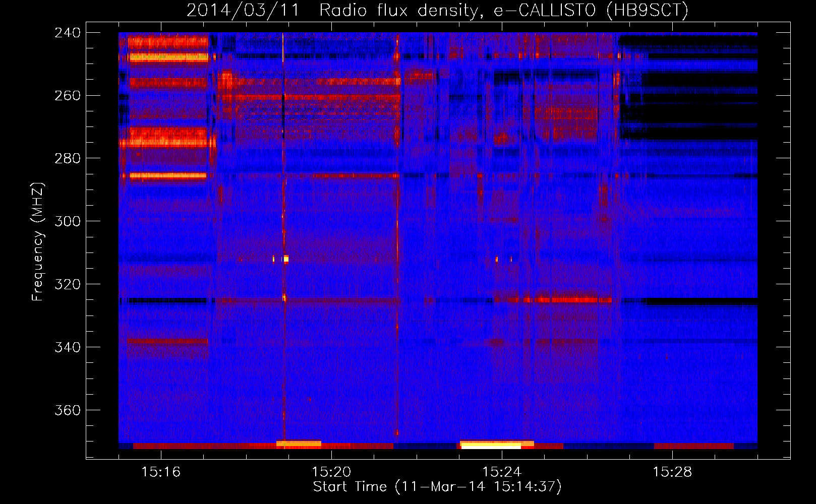The width and height of the screenshot is (816, 504).
Task: Click the 360 frequency tick label
Action: point(67,411)
